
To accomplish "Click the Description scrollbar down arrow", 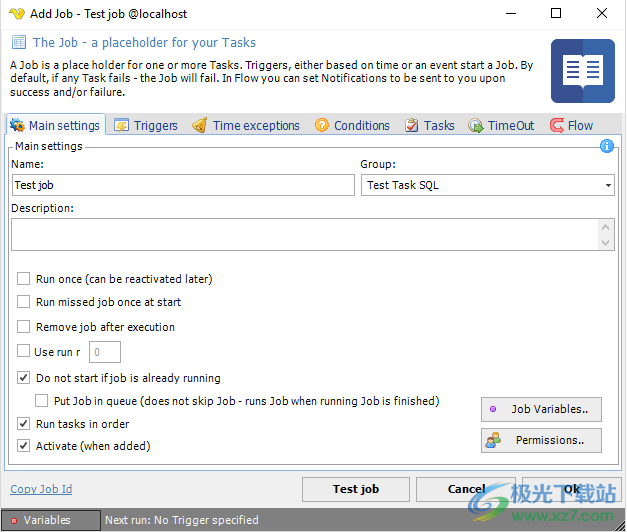I will (x=605, y=242).
